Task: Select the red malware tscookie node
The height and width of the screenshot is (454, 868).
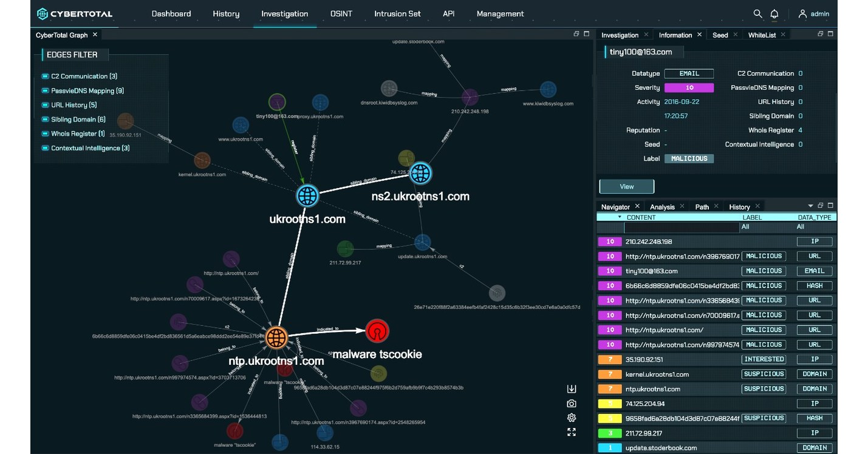Action: click(377, 331)
